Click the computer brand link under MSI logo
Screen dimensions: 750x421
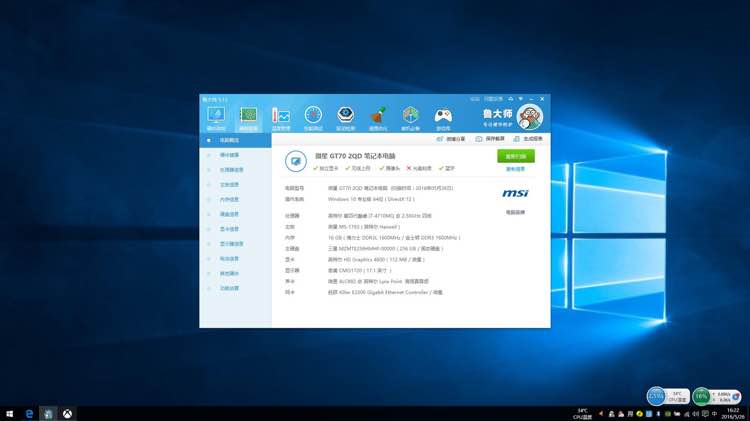(x=515, y=212)
